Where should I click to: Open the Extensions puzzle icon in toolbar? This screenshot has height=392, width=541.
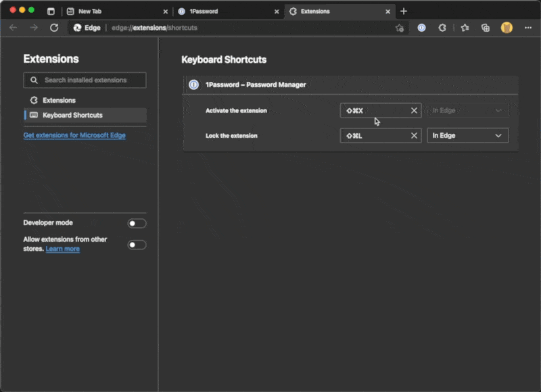pos(442,28)
